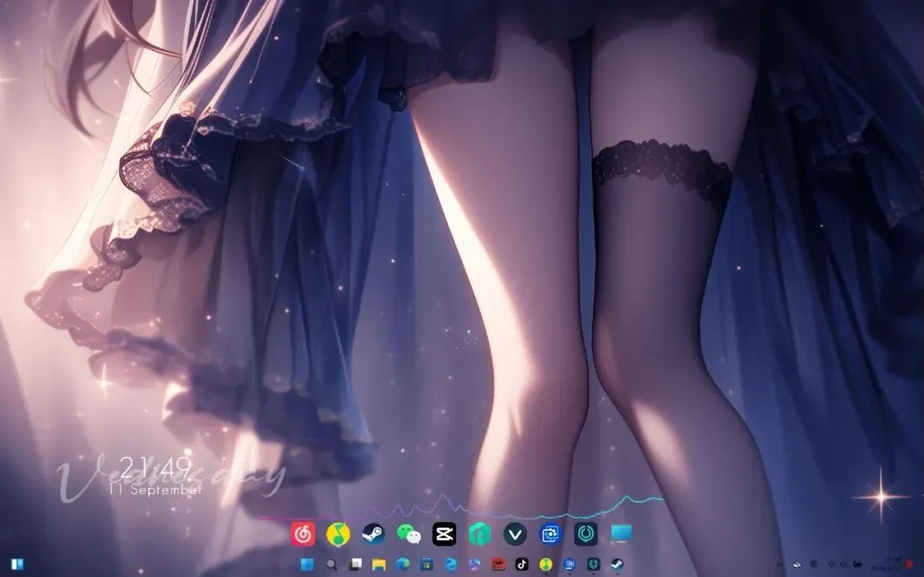The image size is (924, 577).
Task: Open NetEase Cloud Music from the dock
Action: click(x=303, y=534)
